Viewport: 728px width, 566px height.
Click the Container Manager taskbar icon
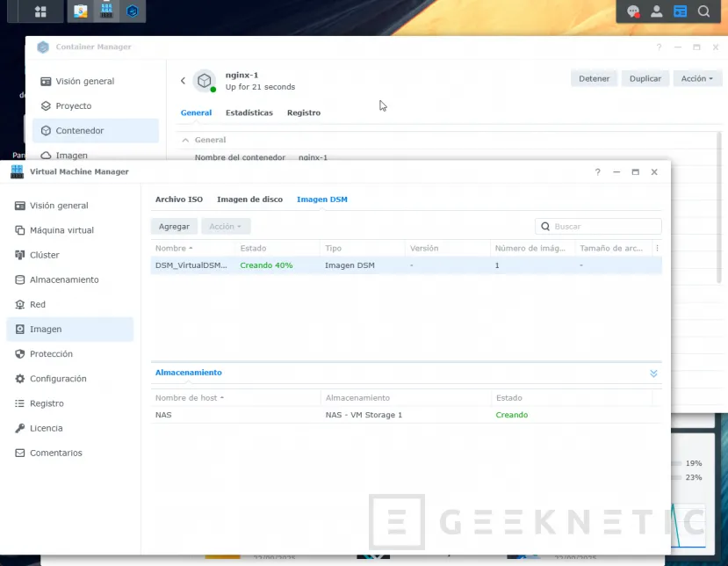point(133,11)
